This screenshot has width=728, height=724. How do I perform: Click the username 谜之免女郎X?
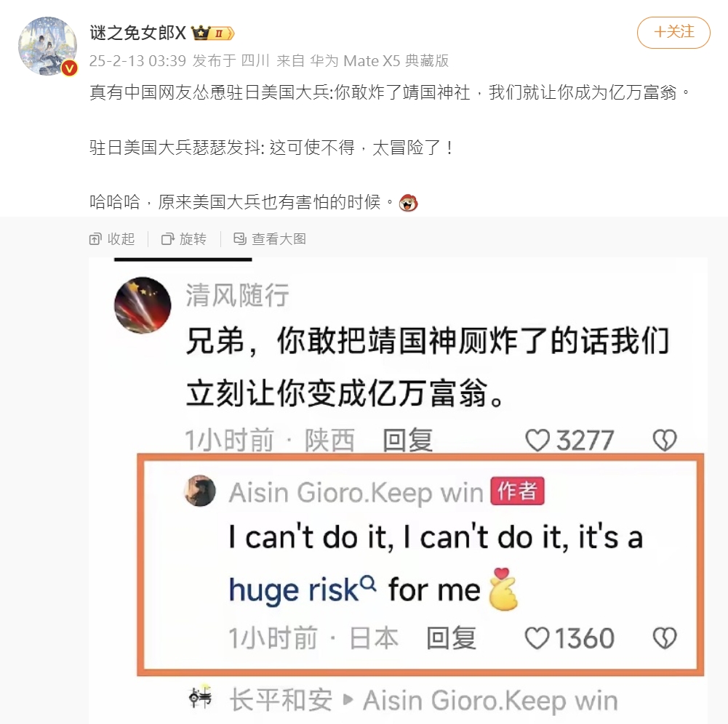click(138, 33)
